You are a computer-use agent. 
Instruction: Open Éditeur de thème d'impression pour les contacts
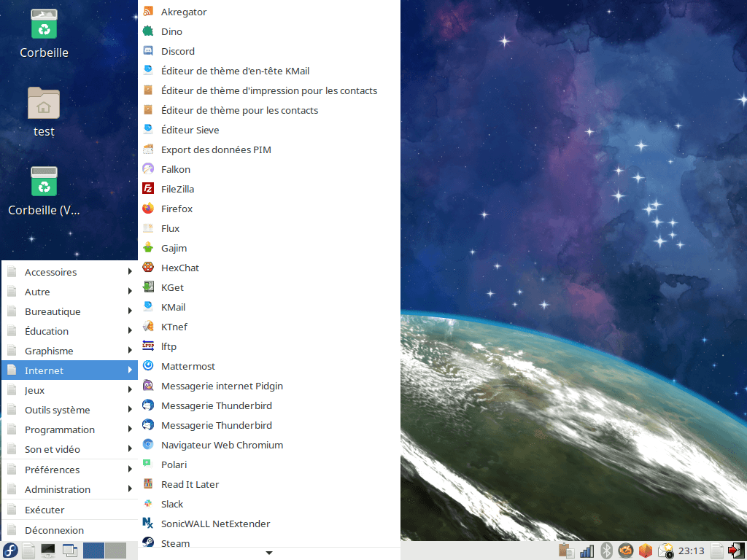(268, 90)
